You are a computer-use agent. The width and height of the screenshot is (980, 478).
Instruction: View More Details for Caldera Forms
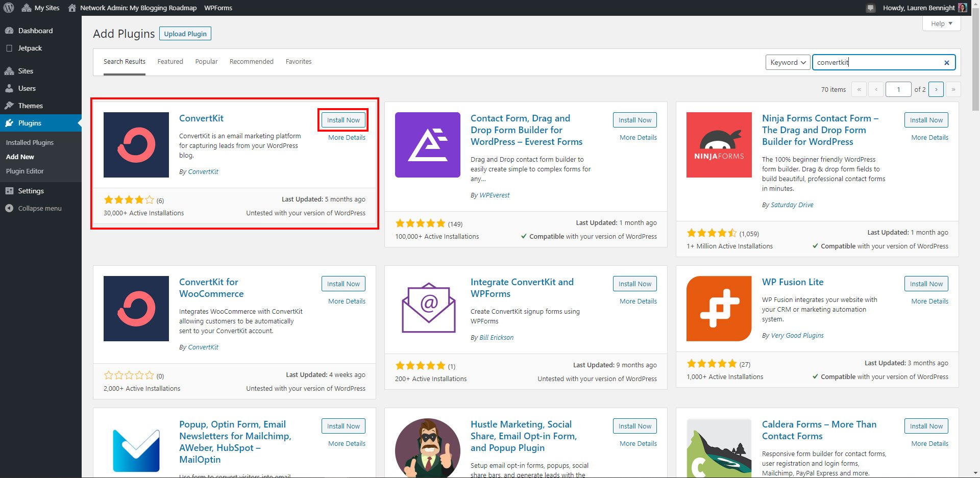[929, 443]
